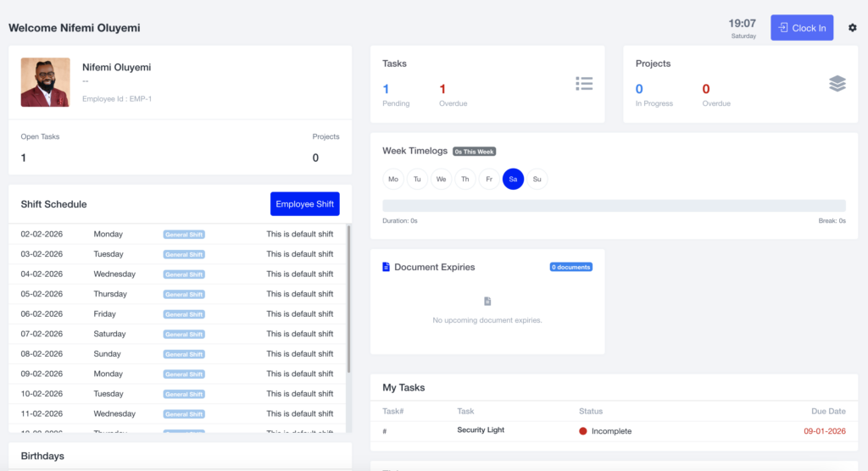This screenshot has height=471, width=868.
Task: Select Saturday in Week Timelogs
Action: tap(513, 179)
